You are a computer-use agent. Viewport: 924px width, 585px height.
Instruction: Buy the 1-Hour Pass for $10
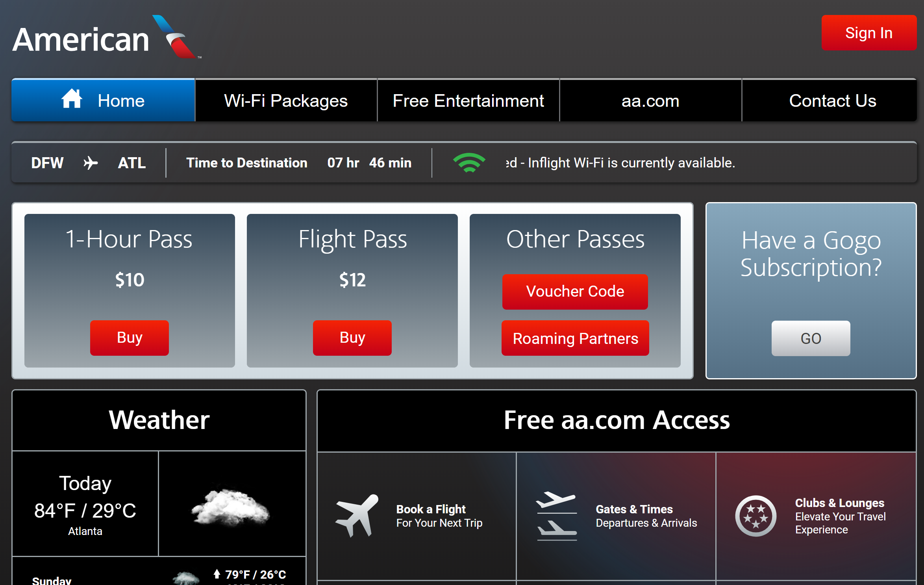[x=130, y=338]
